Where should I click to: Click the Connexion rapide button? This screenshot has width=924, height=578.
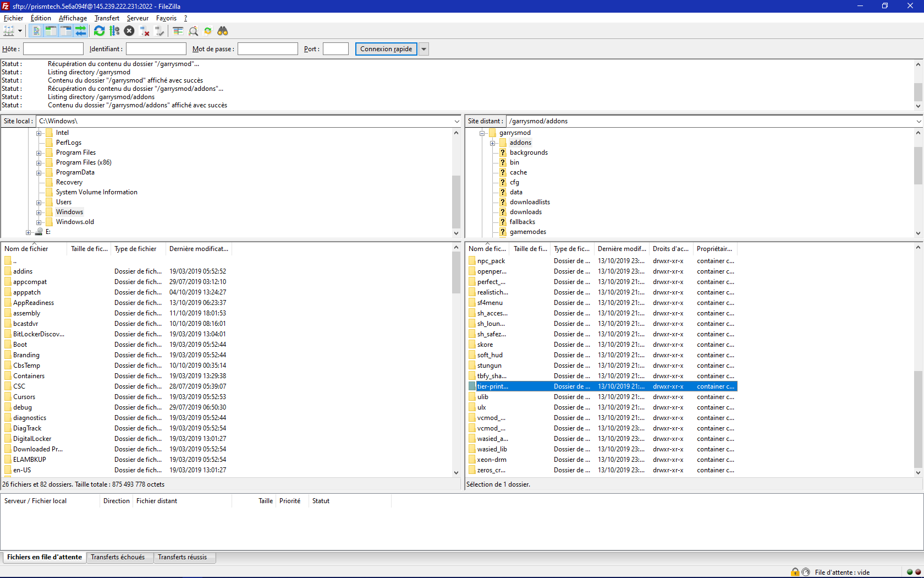tap(386, 49)
